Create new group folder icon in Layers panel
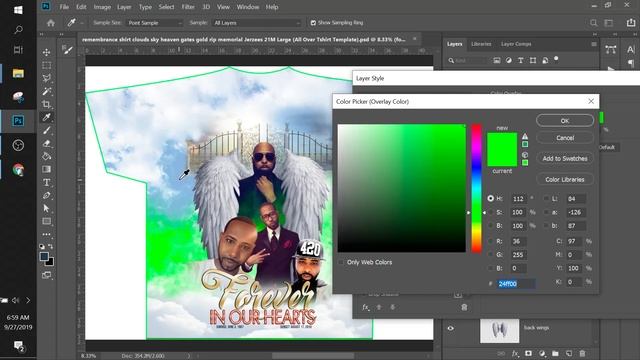The width and height of the screenshot is (640, 360). [x=555, y=353]
